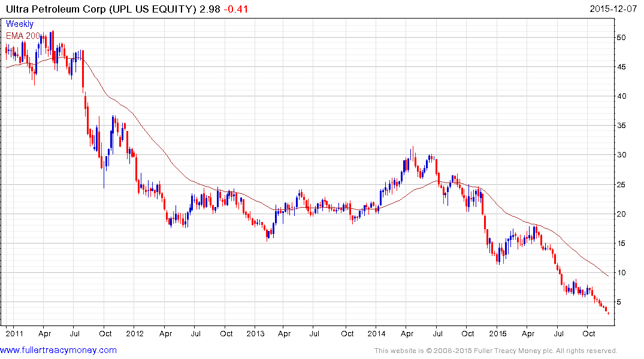The height and width of the screenshot is (359, 644).
Task: Click the 40 price axis label
Action: [x=621, y=96]
